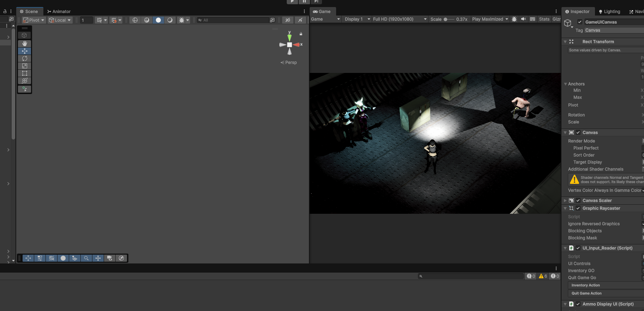Toggle the compass orientation overlay button

click(121, 258)
